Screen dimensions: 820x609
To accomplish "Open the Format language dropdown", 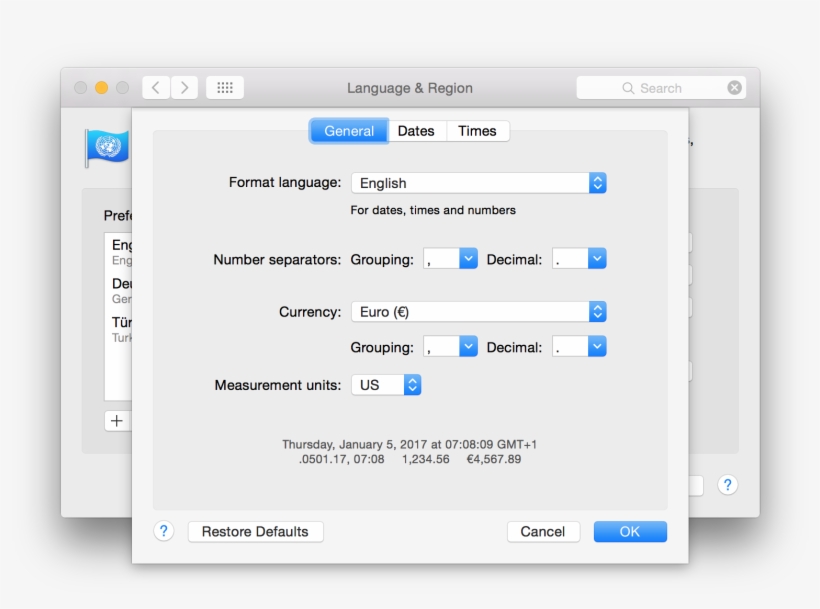I will [x=478, y=183].
